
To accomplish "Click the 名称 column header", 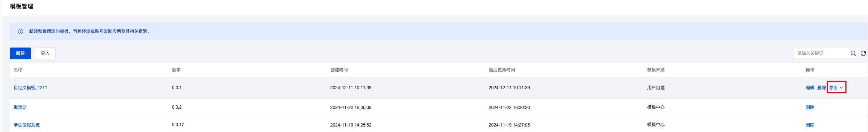I will coord(18,70).
